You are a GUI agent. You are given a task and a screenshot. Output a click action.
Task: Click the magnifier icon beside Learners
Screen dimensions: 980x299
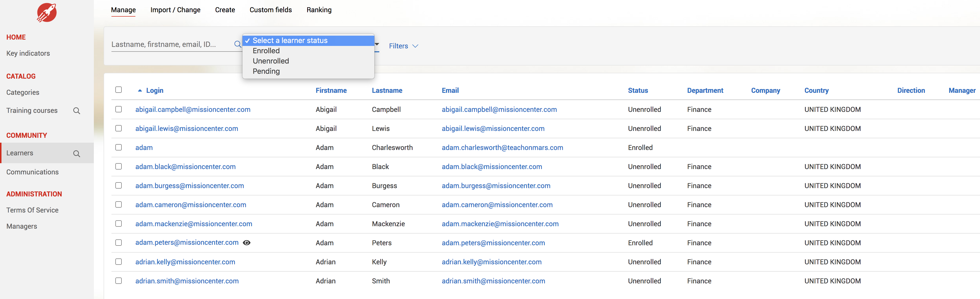(x=76, y=154)
